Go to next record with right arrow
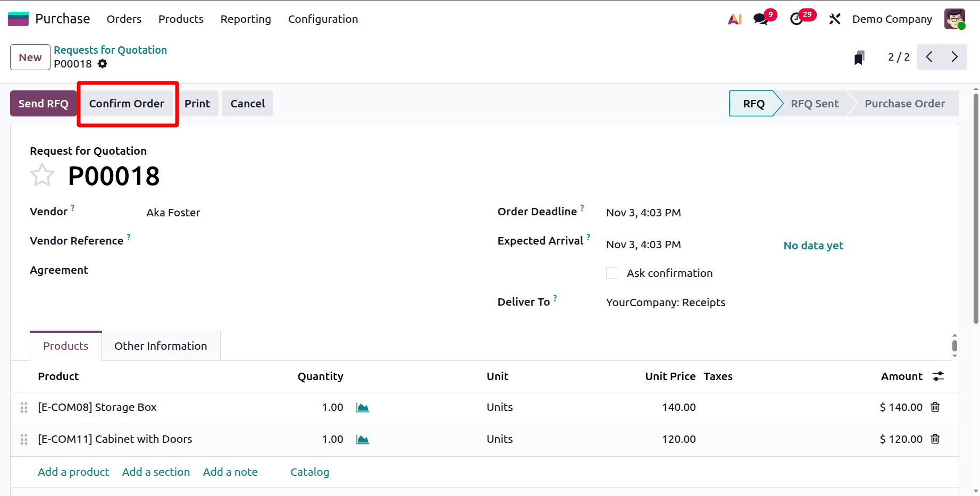Screen dimensions: 980x496 954,57
